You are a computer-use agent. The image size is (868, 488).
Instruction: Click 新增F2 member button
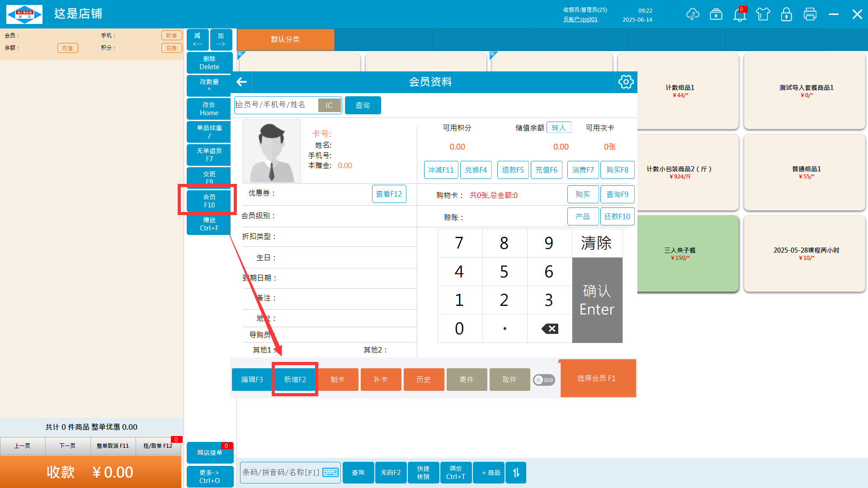tap(295, 380)
